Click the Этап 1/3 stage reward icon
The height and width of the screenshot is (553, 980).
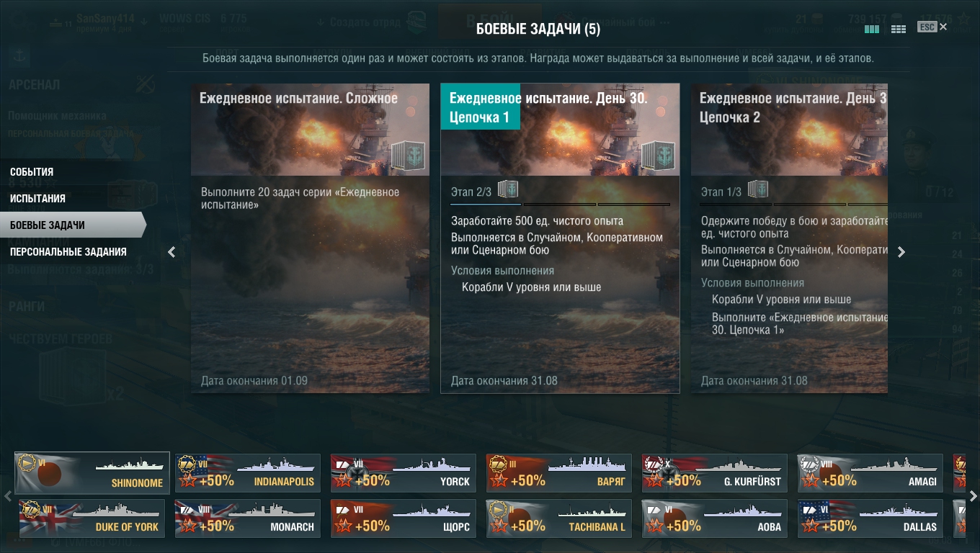click(757, 190)
